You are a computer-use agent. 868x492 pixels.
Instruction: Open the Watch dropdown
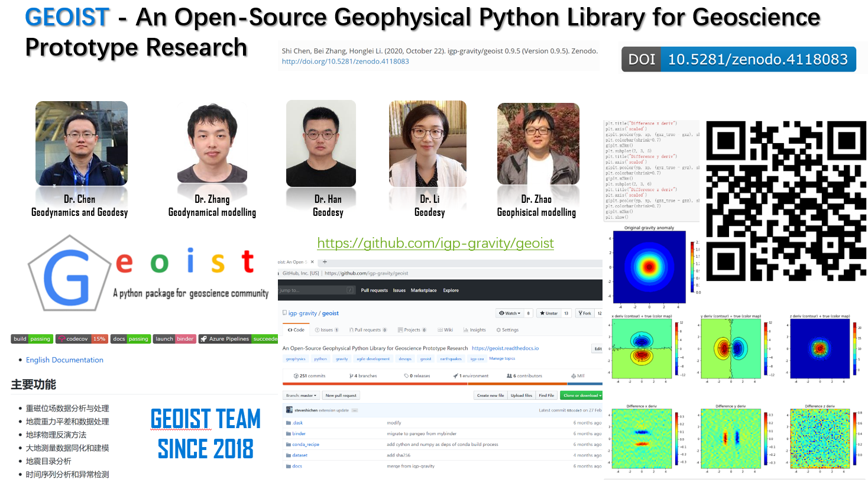coord(510,313)
